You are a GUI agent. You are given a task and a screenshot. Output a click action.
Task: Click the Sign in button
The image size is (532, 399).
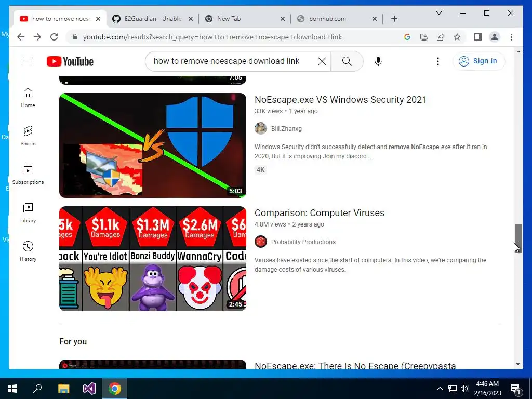point(478,61)
